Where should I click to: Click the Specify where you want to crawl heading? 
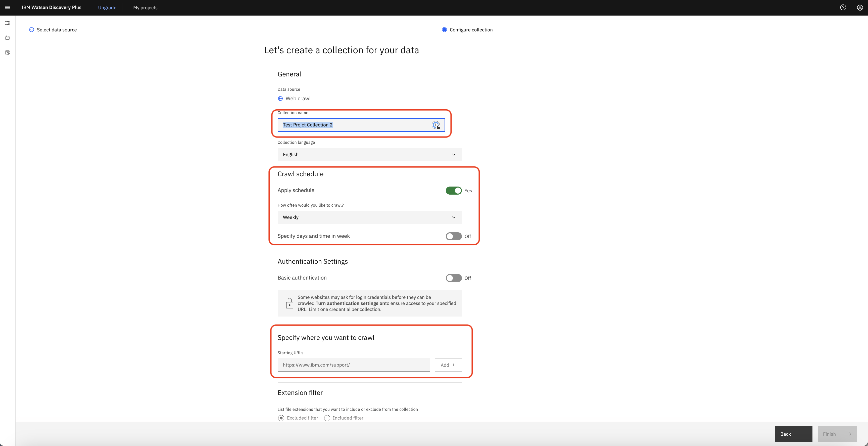(326, 338)
